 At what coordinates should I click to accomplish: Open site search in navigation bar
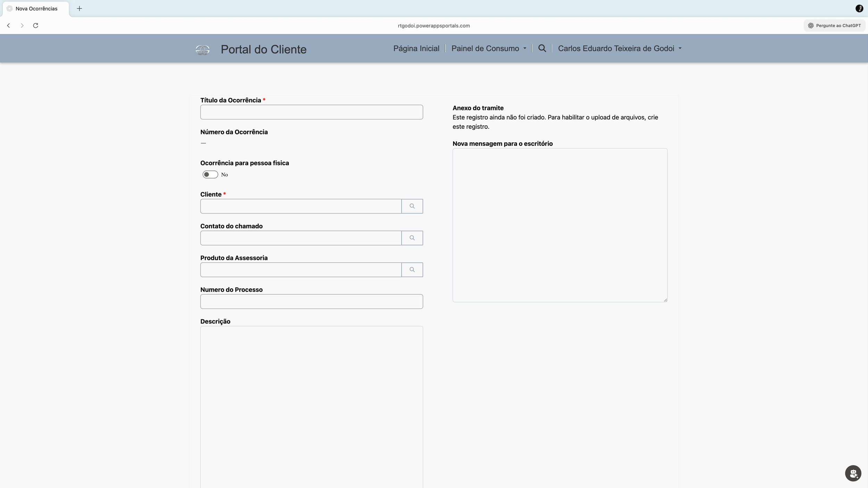542,48
